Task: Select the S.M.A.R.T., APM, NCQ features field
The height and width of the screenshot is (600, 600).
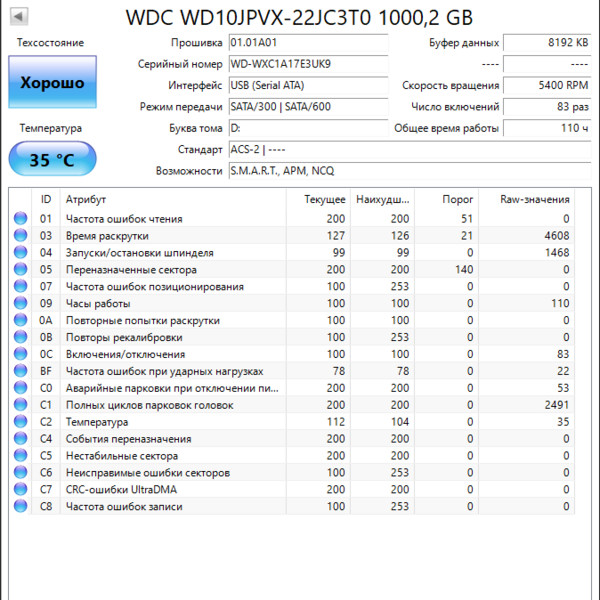Action: tap(410, 171)
